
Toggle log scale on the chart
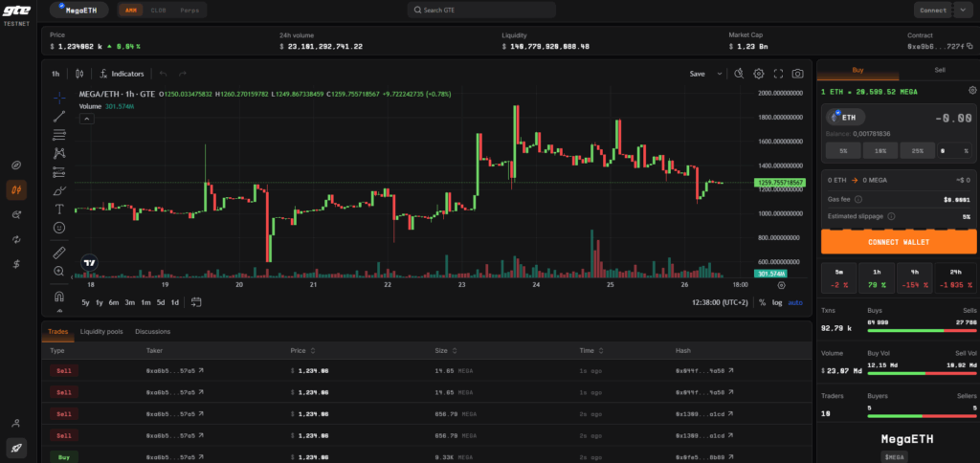(x=777, y=302)
